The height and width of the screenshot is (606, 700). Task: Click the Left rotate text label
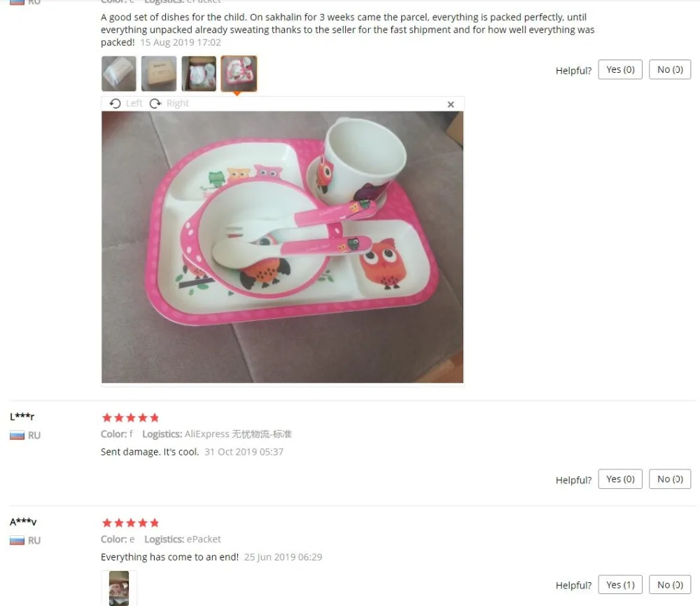pyautogui.click(x=134, y=104)
